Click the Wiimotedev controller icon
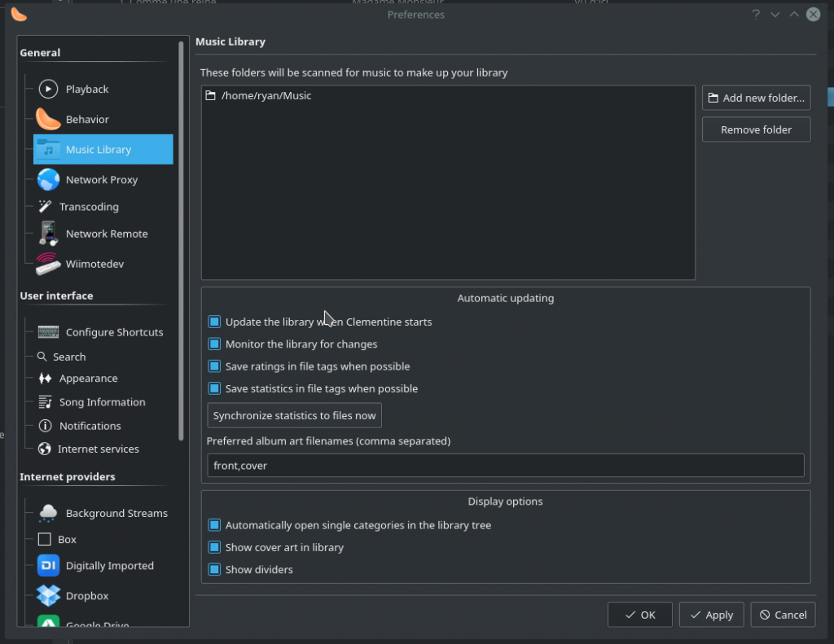Image resolution: width=834 pixels, height=644 pixels. tap(48, 264)
